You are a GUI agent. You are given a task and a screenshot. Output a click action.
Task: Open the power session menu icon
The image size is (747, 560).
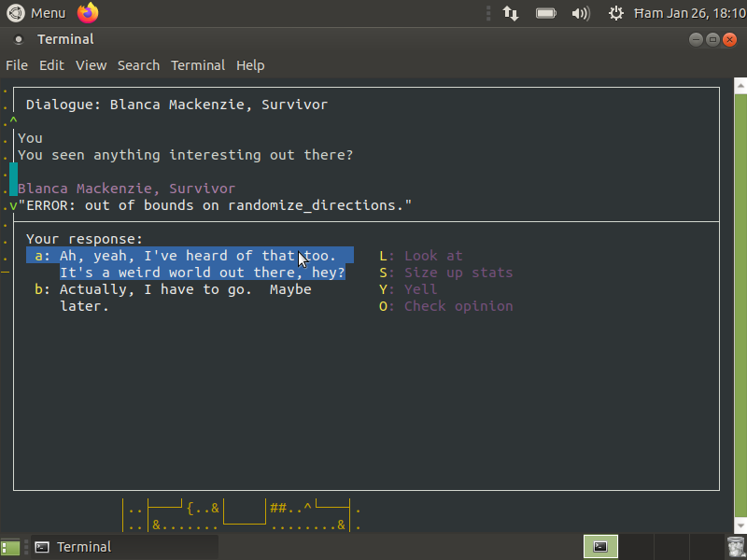[616, 13]
